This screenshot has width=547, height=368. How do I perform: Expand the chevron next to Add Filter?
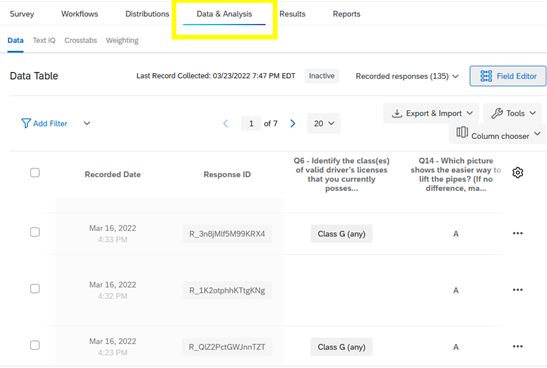(x=87, y=123)
